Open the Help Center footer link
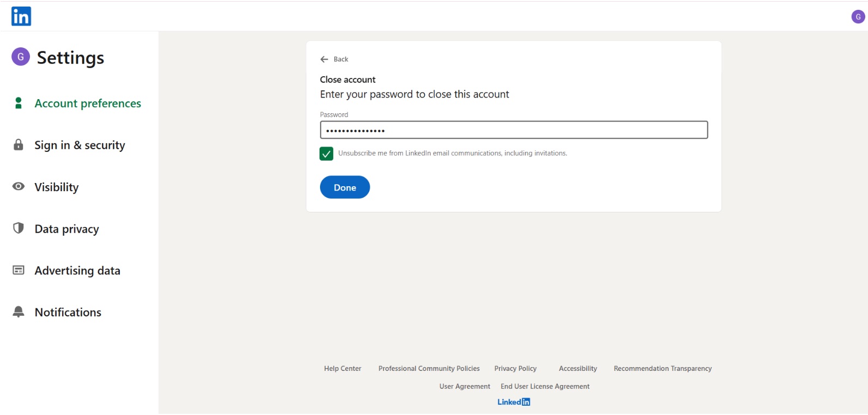Viewport: 868px width, 415px height. pos(342,369)
